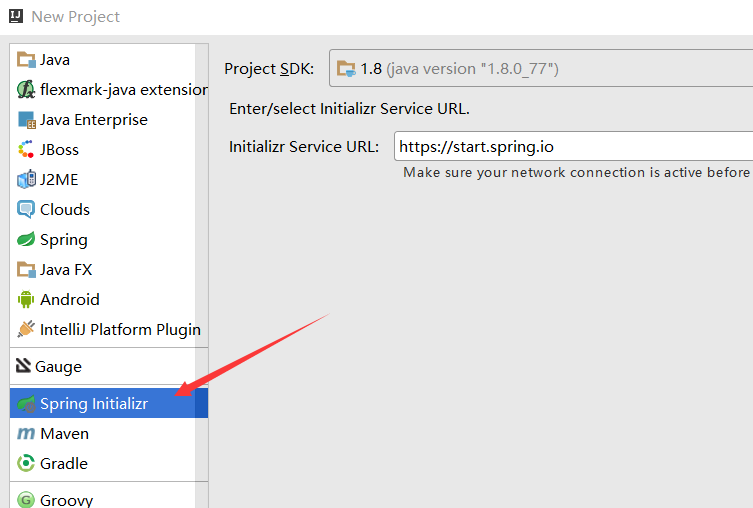Click the IntelliJ icon in title bar

[x=16, y=16]
